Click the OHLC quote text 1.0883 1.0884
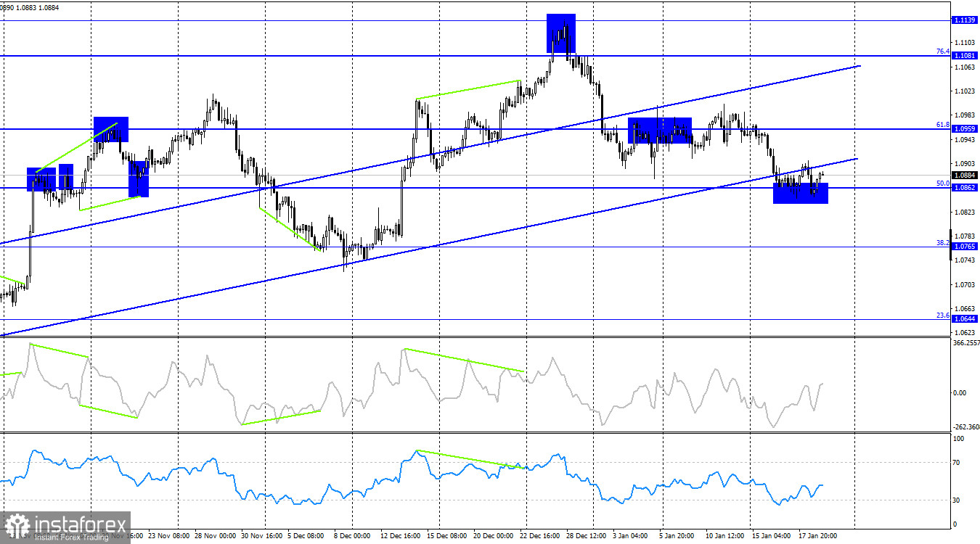The height and width of the screenshot is (544, 980). tap(36, 7)
